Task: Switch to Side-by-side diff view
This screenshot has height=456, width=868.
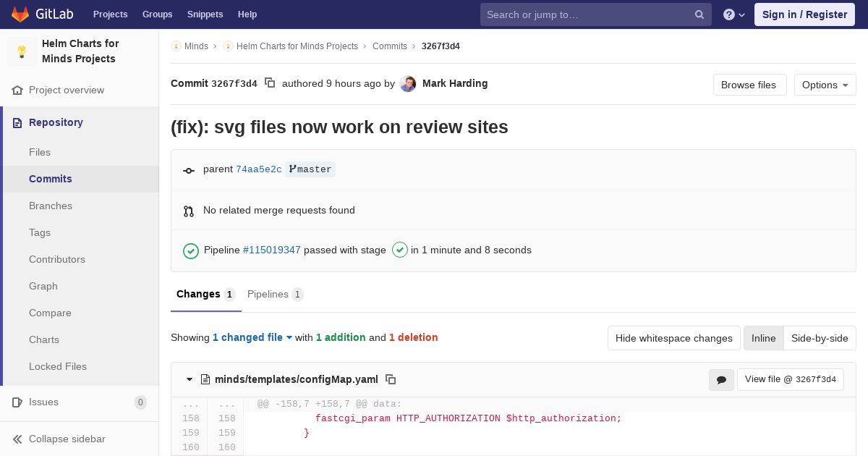Action: (x=819, y=338)
